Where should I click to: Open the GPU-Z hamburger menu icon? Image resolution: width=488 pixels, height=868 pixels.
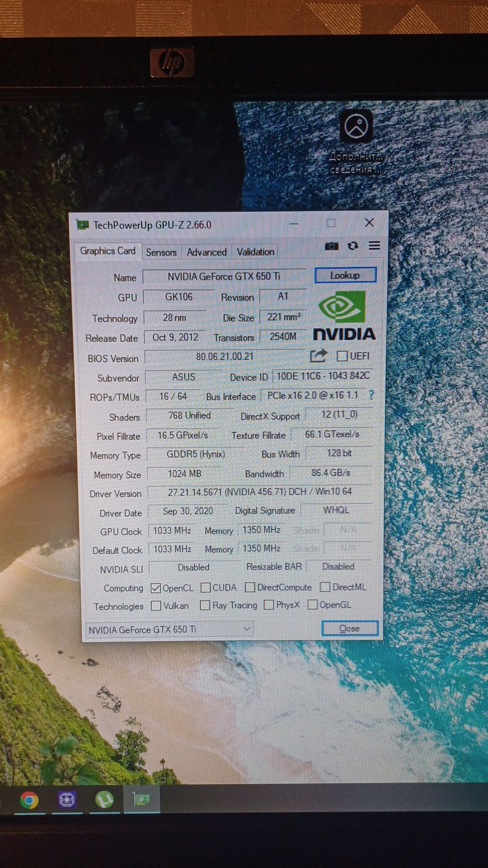pos(374,246)
